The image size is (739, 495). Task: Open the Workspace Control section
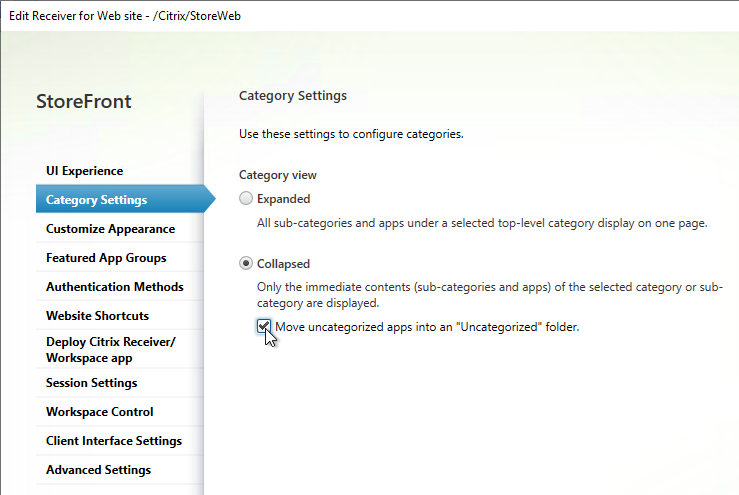click(x=120, y=412)
